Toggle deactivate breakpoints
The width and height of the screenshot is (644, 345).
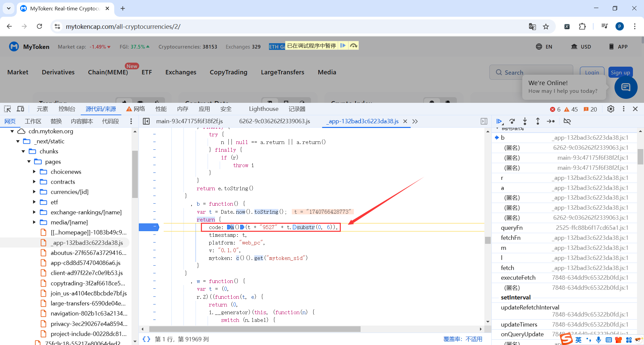click(567, 121)
